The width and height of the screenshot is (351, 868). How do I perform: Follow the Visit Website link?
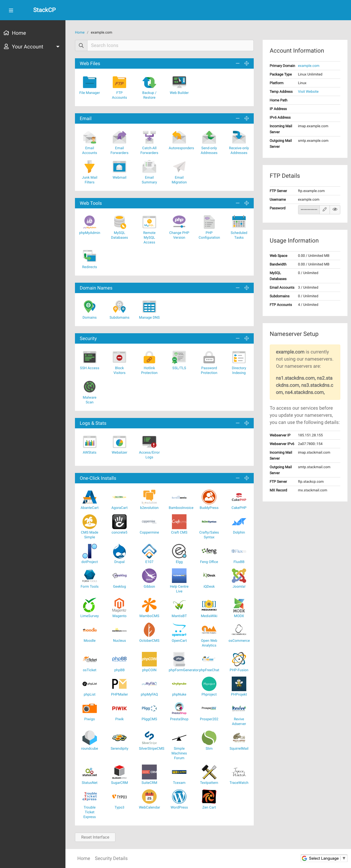[x=308, y=92]
